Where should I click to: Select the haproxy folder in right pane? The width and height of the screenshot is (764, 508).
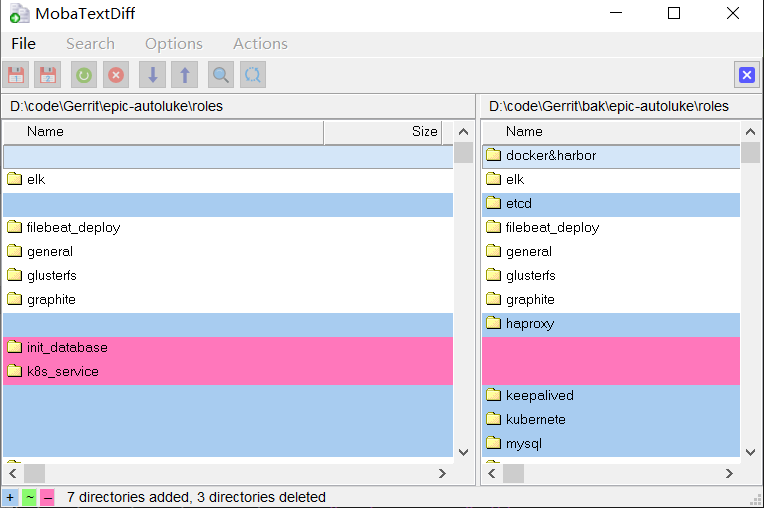pos(611,324)
